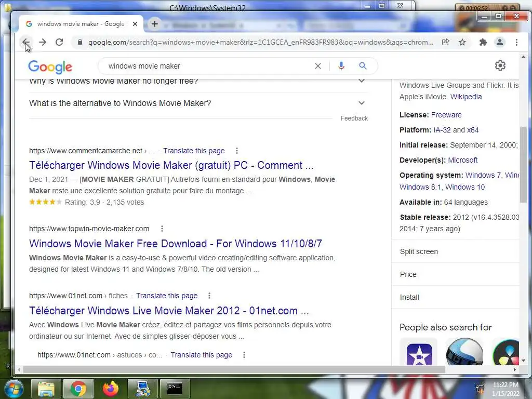Open three-dot menu beside 01net.com astuces result
Screen dimensions: 532x399
click(244, 355)
